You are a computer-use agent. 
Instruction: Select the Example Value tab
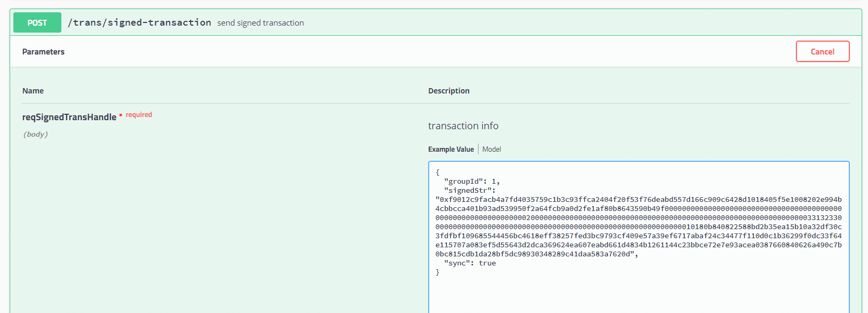(451, 149)
